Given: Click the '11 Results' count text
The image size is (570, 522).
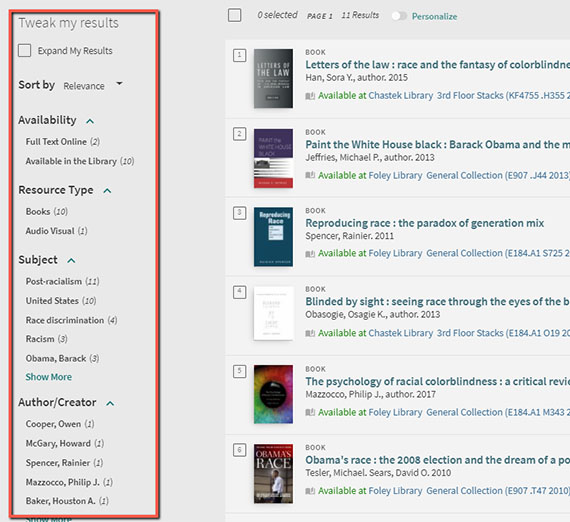Looking at the screenshot, I should coord(360,15).
